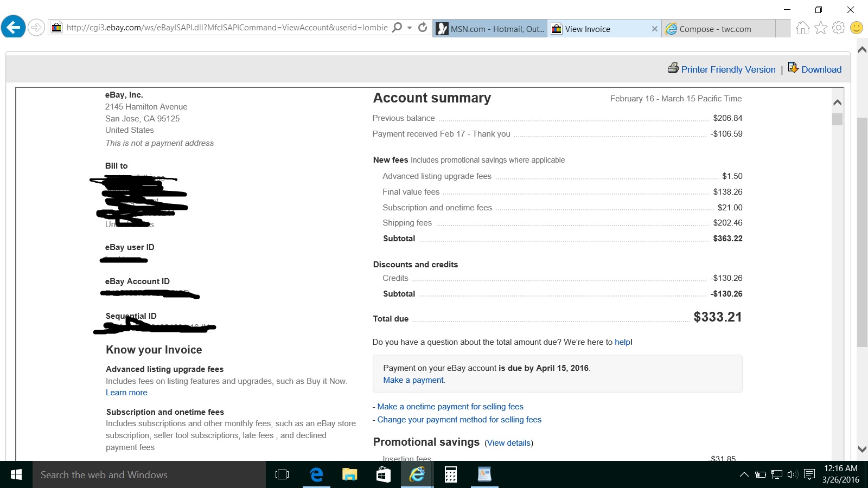The width and height of the screenshot is (868, 488).
Task: Open Calculator from the taskbar
Action: [x=450, y=474]
